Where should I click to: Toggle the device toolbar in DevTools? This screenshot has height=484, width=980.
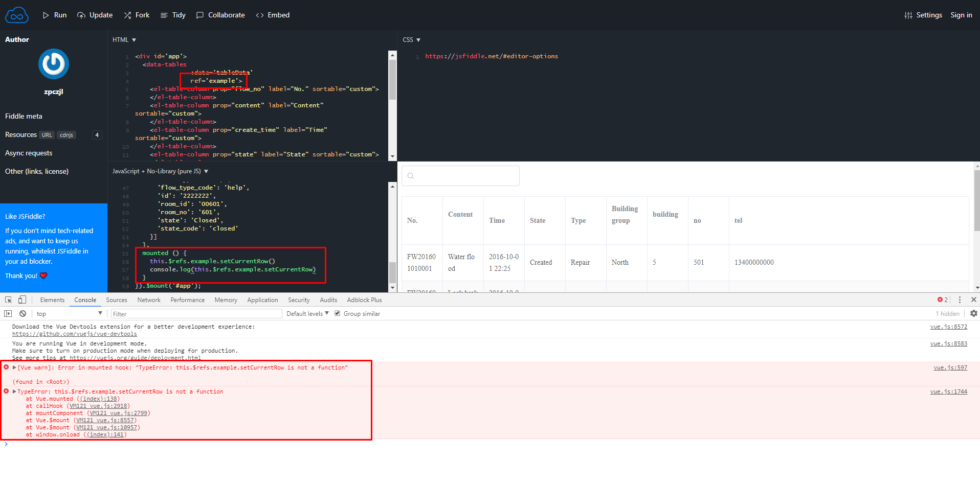click(x=21, y=299)
